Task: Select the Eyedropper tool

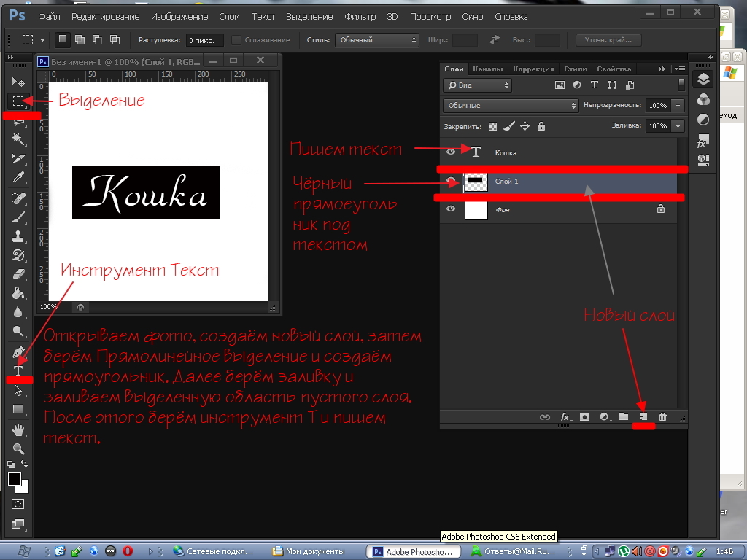Action: pyautogui.click(x=18, y=177)
